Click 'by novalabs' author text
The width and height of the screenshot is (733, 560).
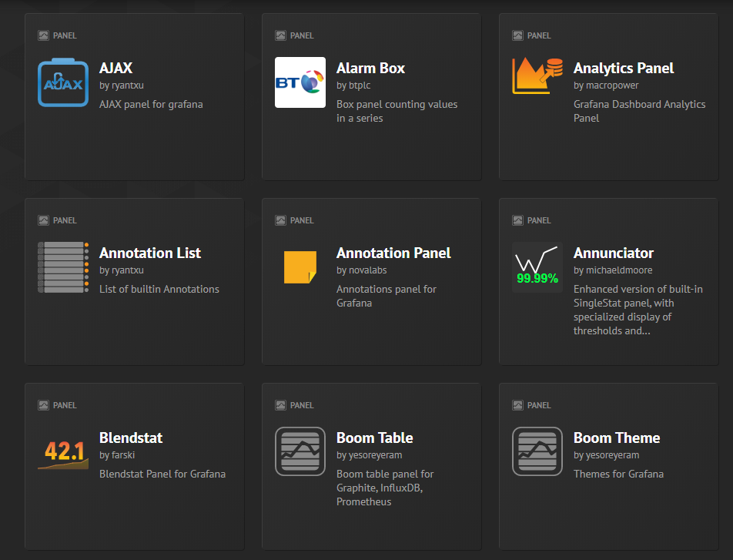pos(361,270)
